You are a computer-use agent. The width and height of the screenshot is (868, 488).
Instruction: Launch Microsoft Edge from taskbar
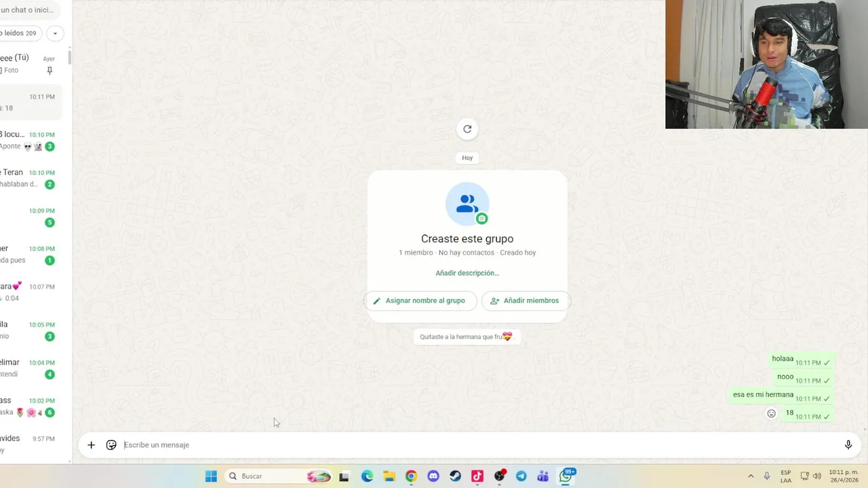point(367,476)
